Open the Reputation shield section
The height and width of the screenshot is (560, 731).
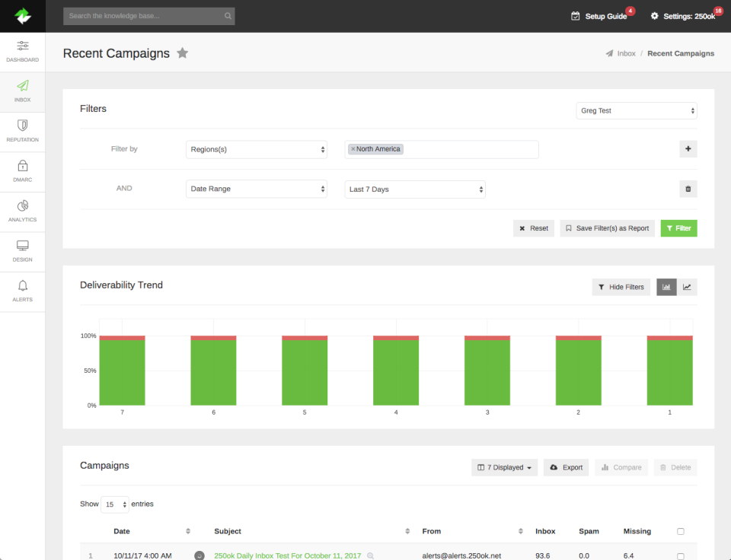click(22, 132)
